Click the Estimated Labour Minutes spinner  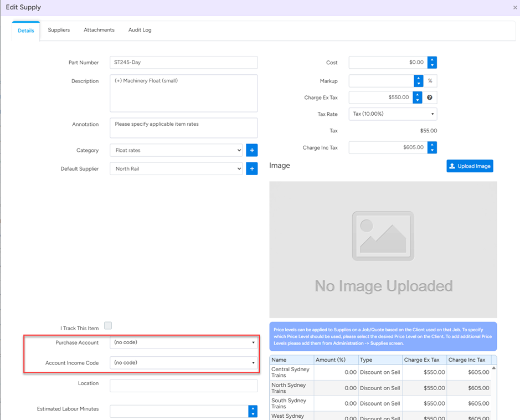[x=253, y=411]
